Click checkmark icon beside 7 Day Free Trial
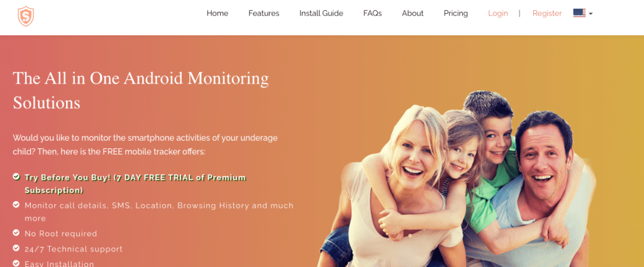644x267 pixels. pyautogui.click(x=16, y=177)
